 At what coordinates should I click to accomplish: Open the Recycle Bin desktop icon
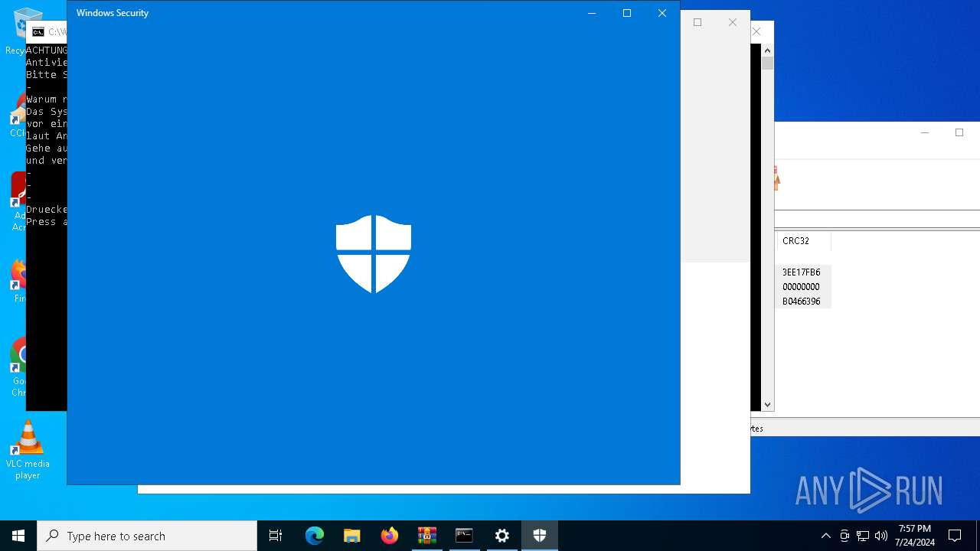28,31
